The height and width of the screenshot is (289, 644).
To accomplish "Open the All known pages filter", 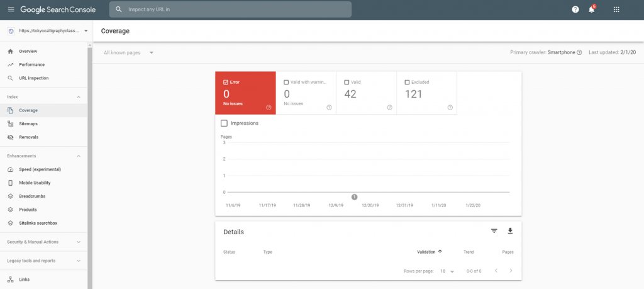I will click(128, 53).
